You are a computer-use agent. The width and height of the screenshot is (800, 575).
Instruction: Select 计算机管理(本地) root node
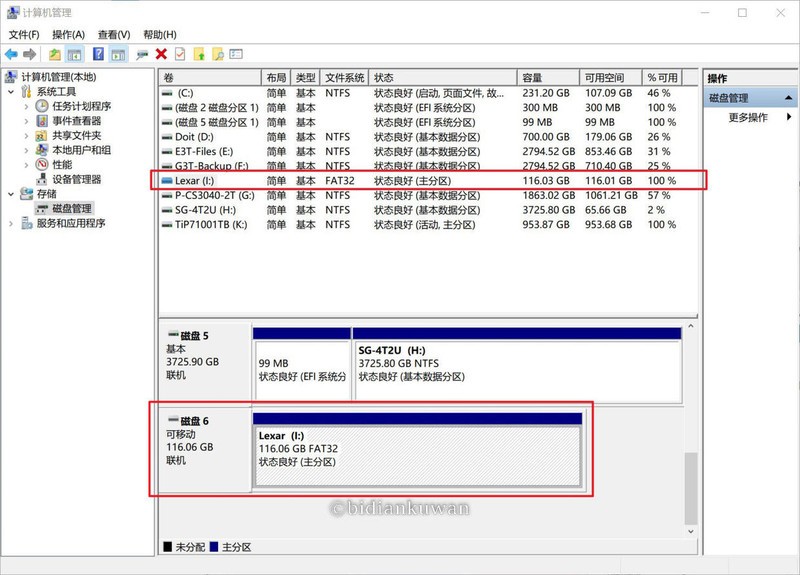(58, 77)
